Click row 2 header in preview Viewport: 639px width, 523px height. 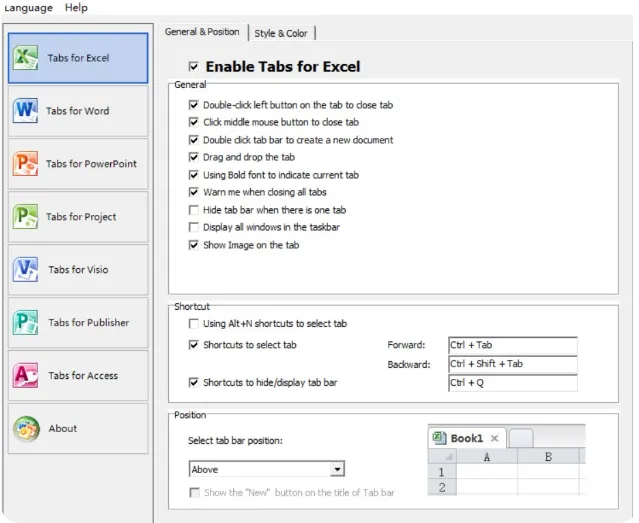coord(442,488)
